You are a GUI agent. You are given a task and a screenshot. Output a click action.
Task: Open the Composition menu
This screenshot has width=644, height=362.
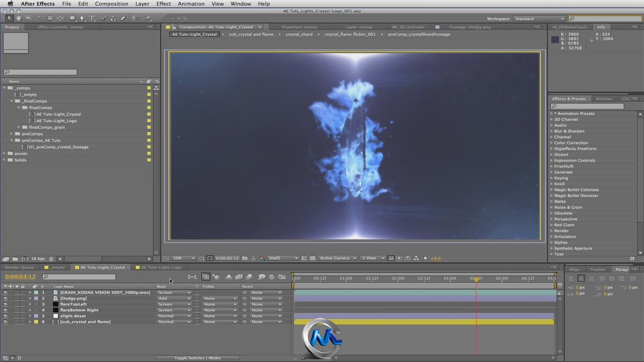[x=112, y=4]
